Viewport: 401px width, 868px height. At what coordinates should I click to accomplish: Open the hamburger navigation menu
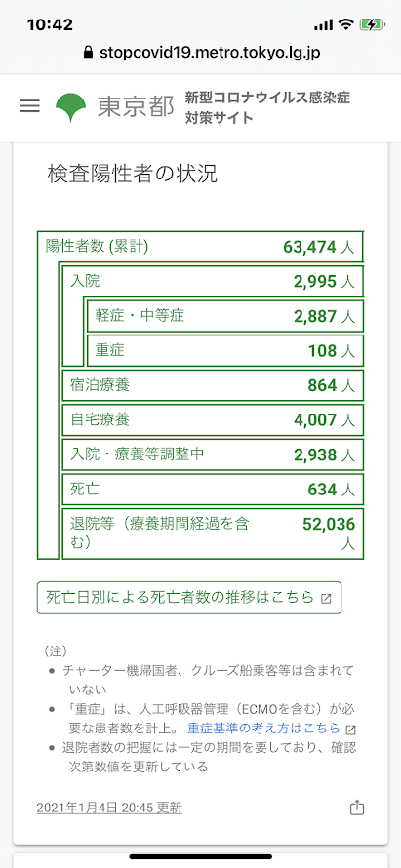tap(30, 106)
